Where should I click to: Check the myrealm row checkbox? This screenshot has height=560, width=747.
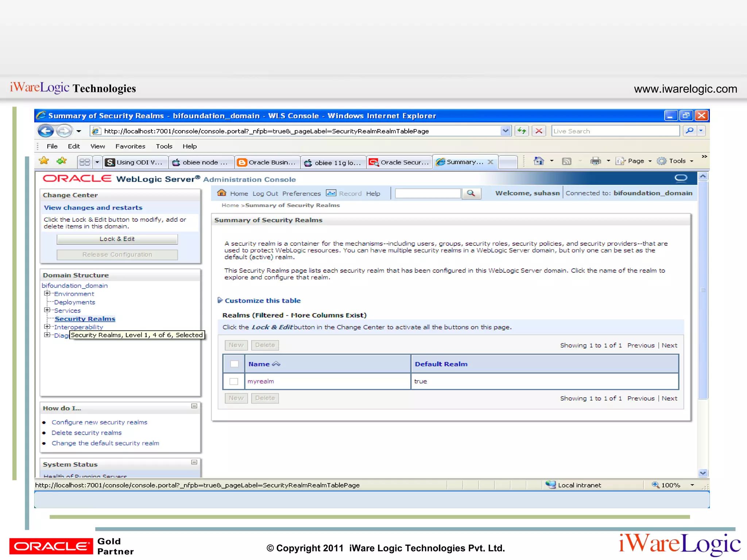pyautogui.click(x=234, y=381)
